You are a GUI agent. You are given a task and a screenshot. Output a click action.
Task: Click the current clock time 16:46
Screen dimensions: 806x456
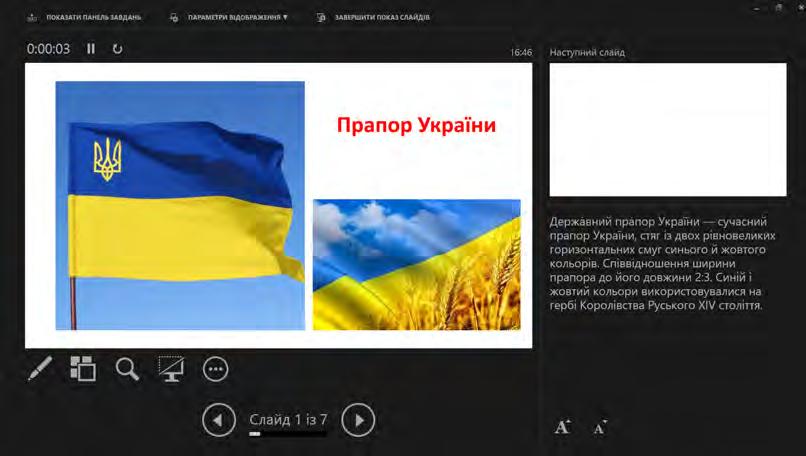(521, 52)
